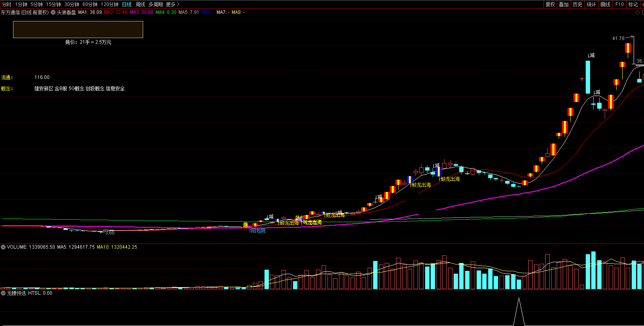Select the 5分钟 period tab
Image resolution: width=644 pixels, height=326 pixels.
tap(36, 4)
